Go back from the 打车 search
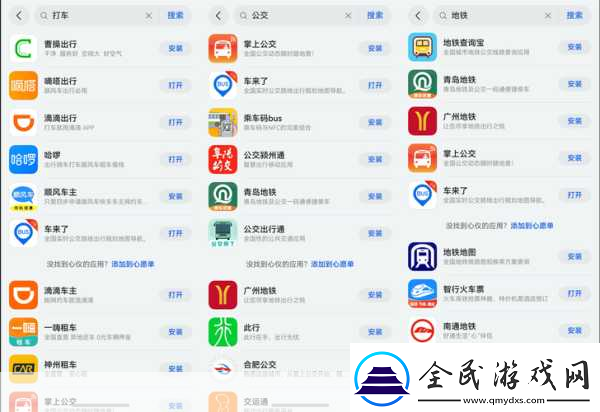 pyautogui.click(x=19, y=16)
